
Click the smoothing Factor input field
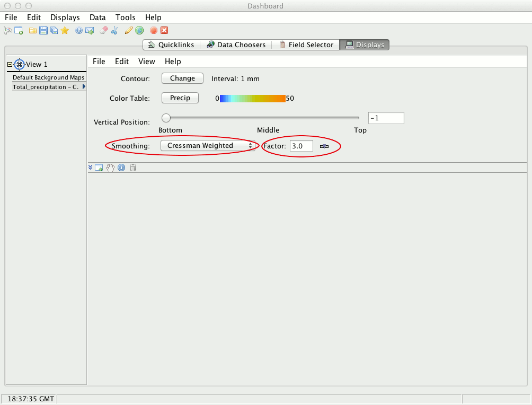[301, 146]
